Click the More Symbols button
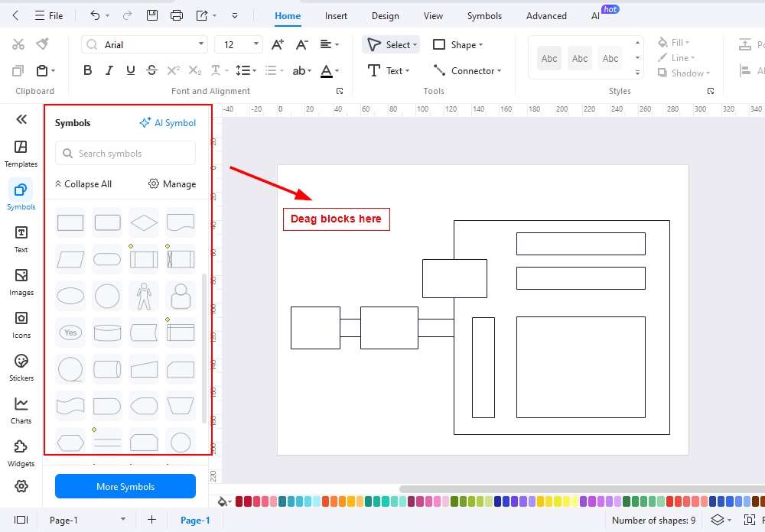This screenshot has height=532, width=765. coord(125,486)
